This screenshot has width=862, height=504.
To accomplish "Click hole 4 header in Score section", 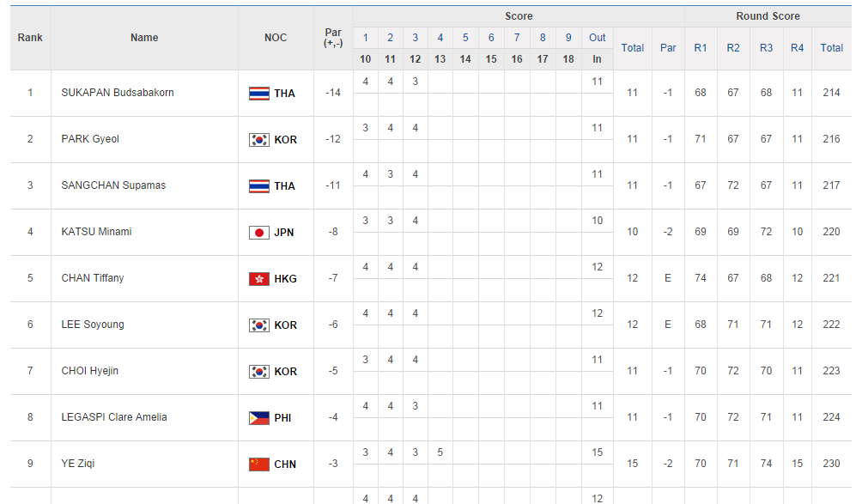I will [x=440, y=38].
